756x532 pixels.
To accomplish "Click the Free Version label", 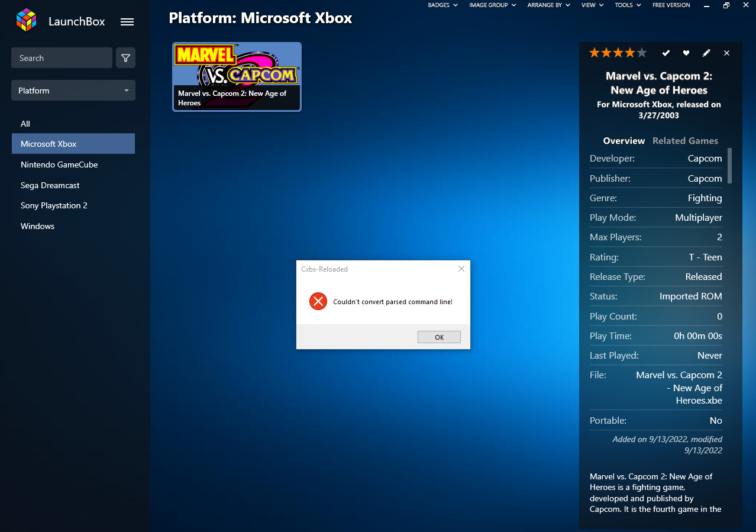I will pyautogui.click(x=671, y=5).
